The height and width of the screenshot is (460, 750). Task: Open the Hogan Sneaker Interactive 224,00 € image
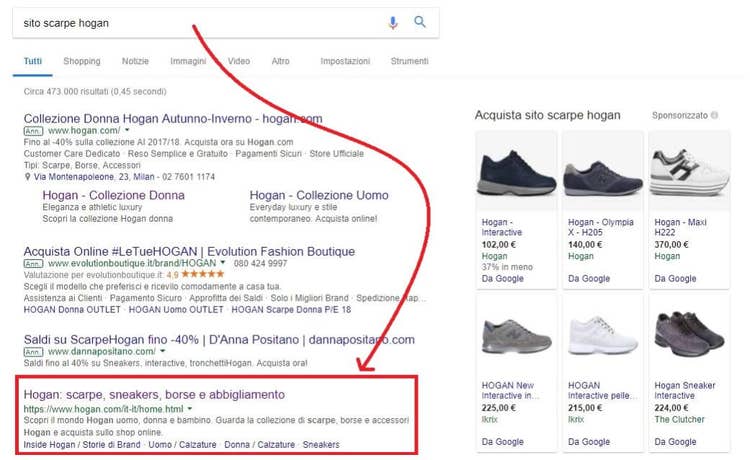coord(689,334)
